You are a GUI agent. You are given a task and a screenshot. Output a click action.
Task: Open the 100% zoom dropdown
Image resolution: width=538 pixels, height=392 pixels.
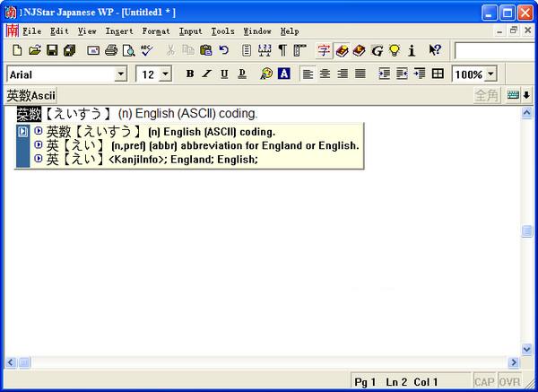tap(490, 74)
